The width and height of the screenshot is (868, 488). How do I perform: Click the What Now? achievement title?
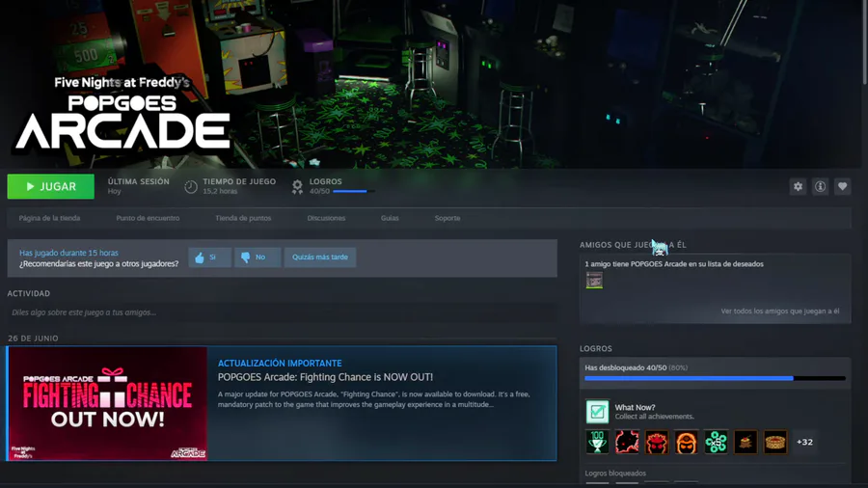point(635,407)
